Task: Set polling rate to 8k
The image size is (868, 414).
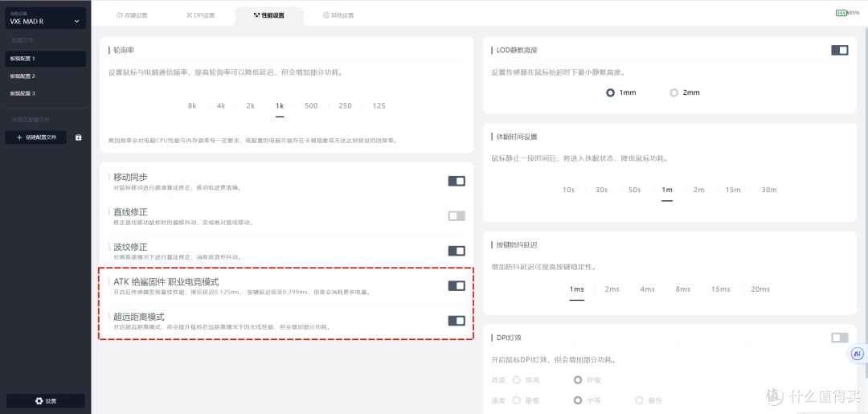Action: pos(192,106)
